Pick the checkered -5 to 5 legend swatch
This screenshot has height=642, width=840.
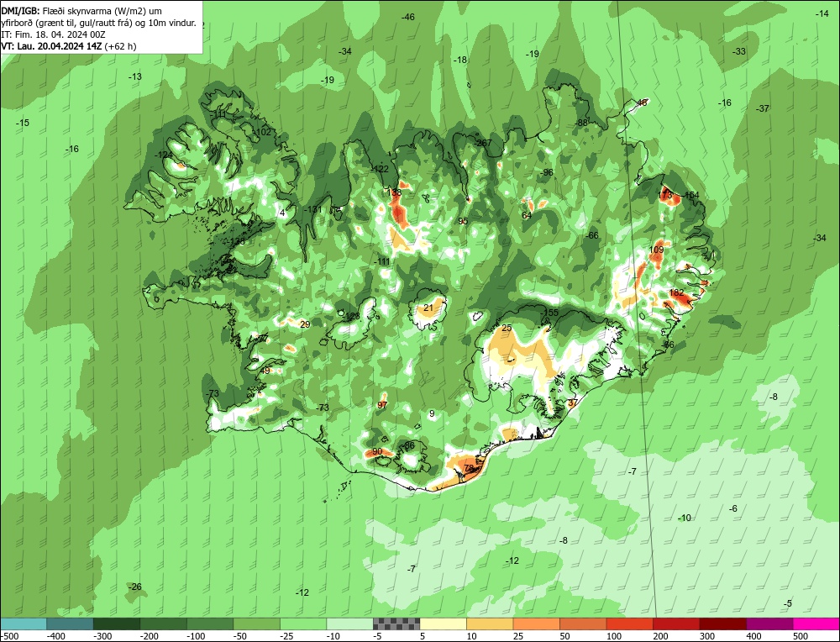click(x=396, y=624)
